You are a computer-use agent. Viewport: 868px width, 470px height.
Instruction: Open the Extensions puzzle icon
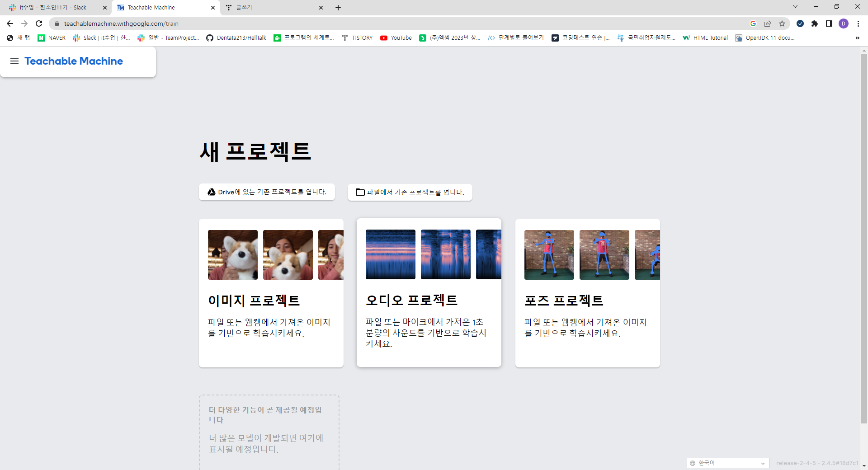point(815,23)
